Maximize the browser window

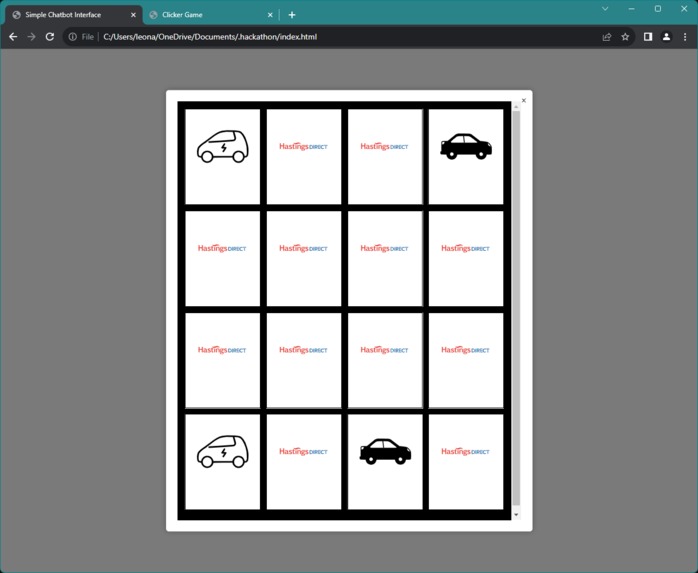pos(657,9)
